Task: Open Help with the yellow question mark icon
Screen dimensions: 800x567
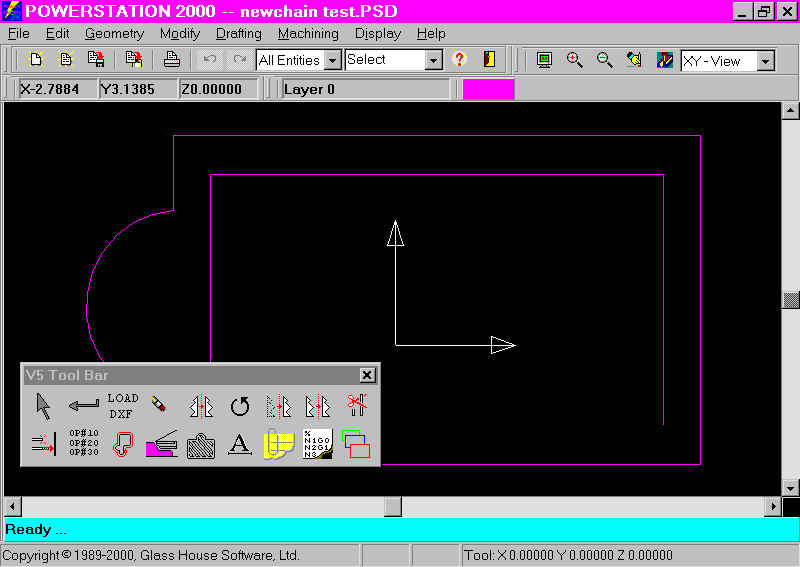Action: [459, 60]
